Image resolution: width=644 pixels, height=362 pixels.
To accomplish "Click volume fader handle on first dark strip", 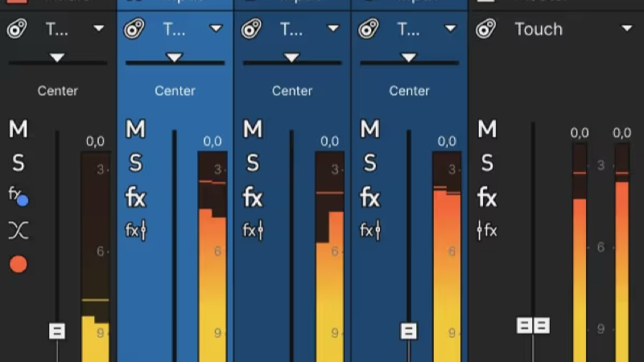I will (x=57, y=331).
